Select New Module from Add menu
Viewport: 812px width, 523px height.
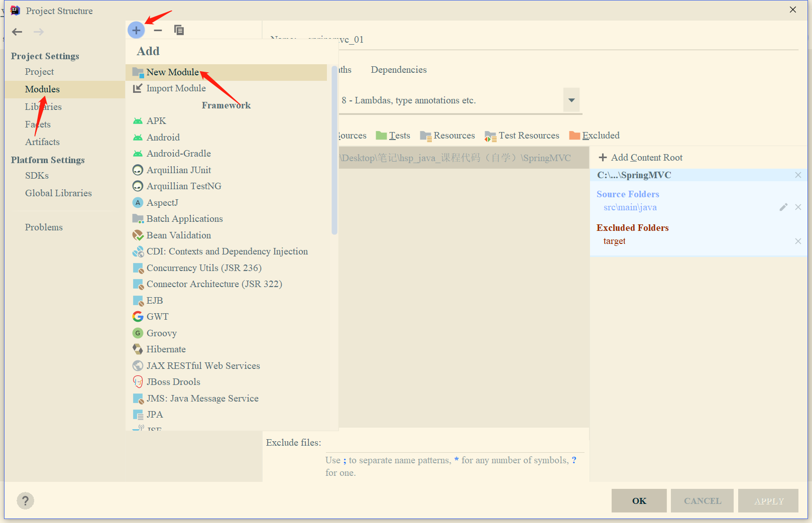226,72
